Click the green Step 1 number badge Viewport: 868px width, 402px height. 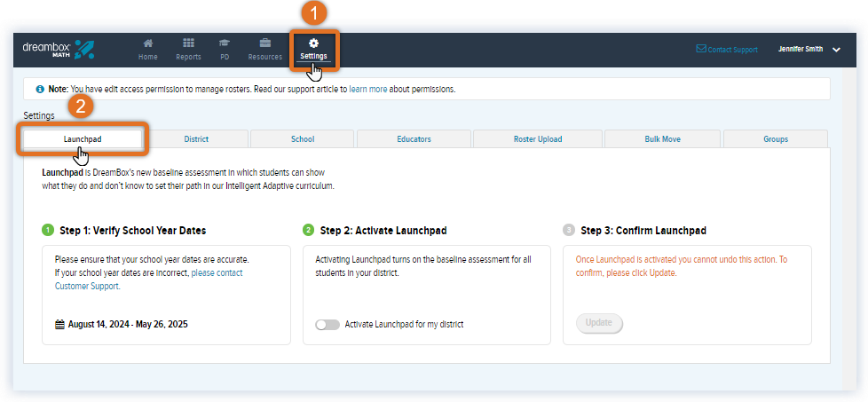click(48, 231)
